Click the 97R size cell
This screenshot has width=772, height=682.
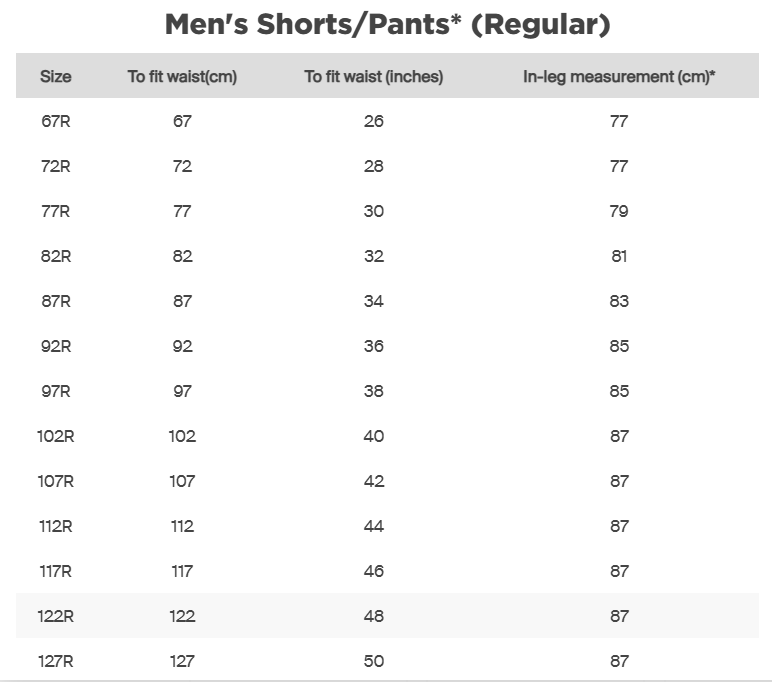click(x=56, y=392)
